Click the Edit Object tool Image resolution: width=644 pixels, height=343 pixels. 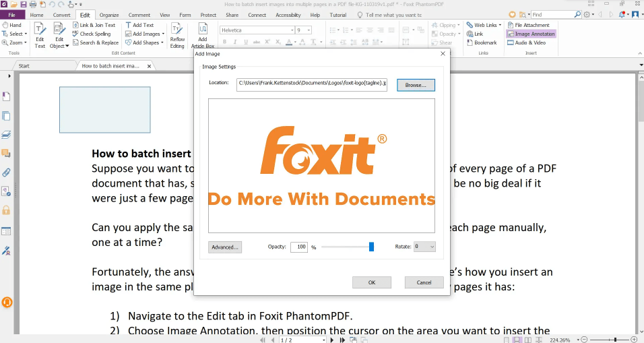(59, 34)
